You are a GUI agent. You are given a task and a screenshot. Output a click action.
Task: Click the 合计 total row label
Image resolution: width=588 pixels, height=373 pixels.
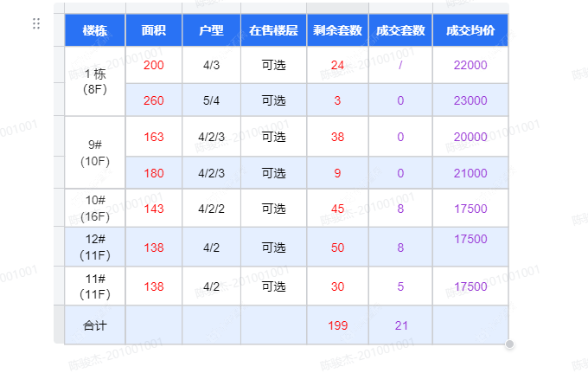tap(95, 325)
